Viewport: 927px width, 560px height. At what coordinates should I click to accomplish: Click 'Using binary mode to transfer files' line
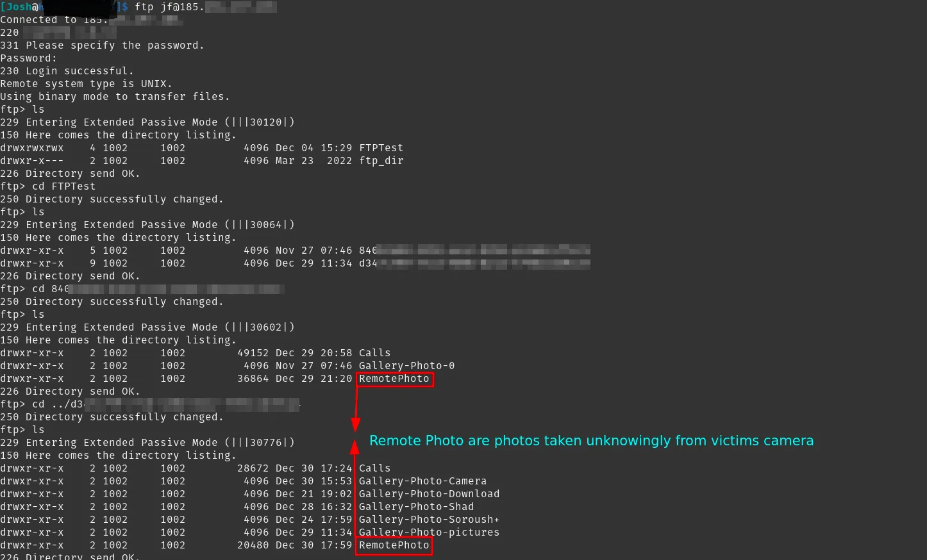115,97
